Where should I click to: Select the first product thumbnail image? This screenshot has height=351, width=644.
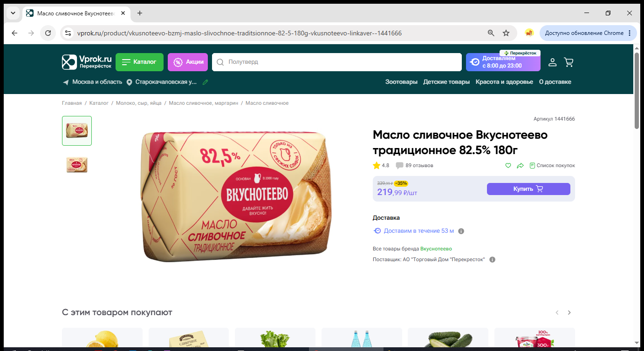click(77, 131)
